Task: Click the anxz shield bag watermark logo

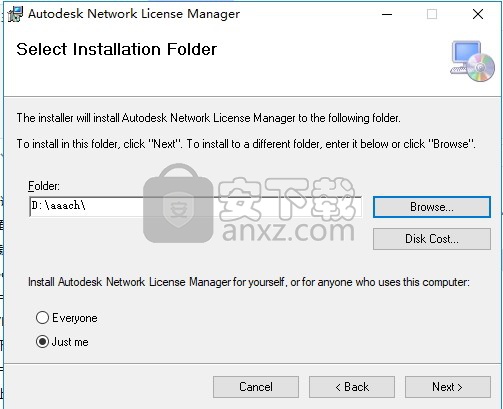Action: (178, 203)
